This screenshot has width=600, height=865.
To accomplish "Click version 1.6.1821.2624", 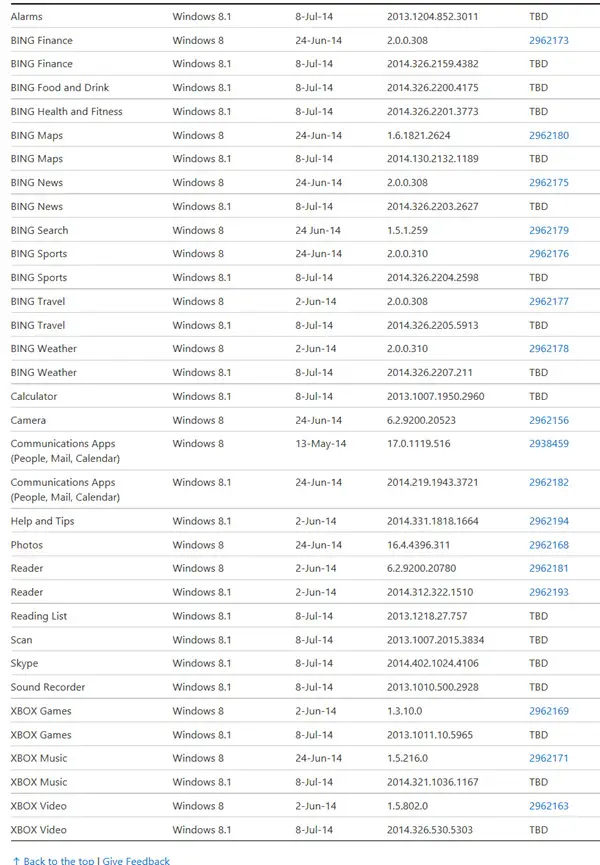I will click(419, 135).
